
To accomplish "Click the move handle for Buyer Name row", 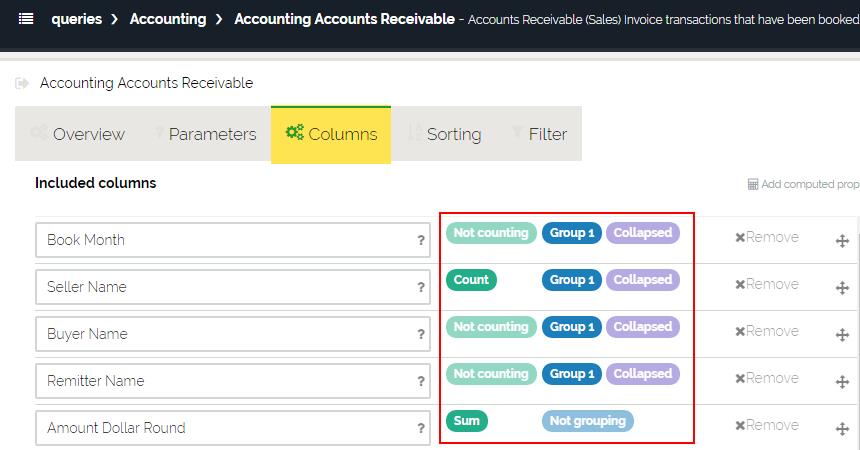I will coord(842,334).
